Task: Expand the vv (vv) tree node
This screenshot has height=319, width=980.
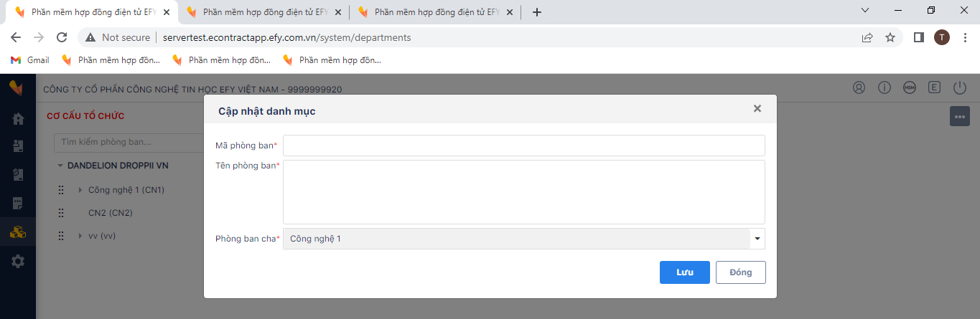Action: pyautogui.click(x=80, y=236)
